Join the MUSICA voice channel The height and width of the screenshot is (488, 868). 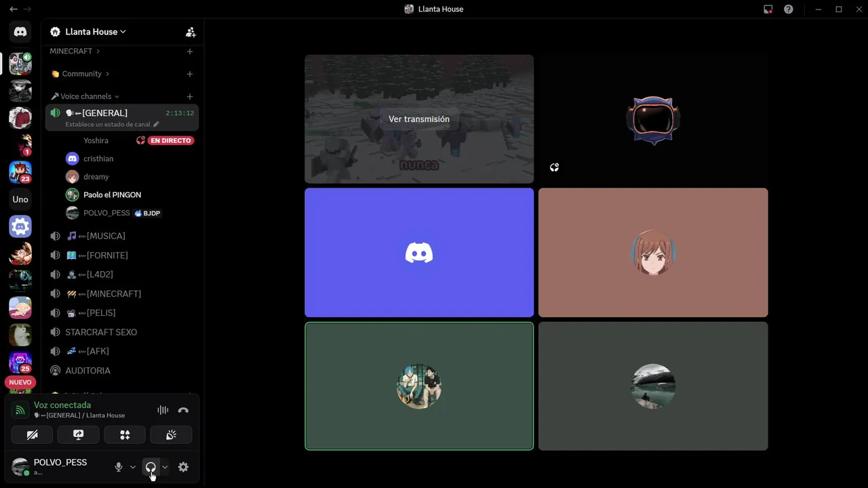click(122, 236)
